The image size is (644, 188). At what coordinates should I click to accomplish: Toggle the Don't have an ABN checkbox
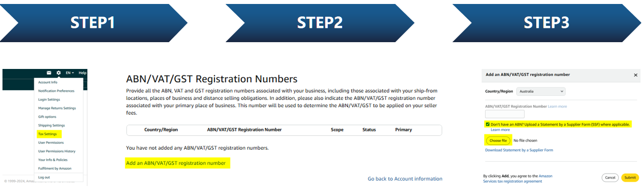(488, 124)
